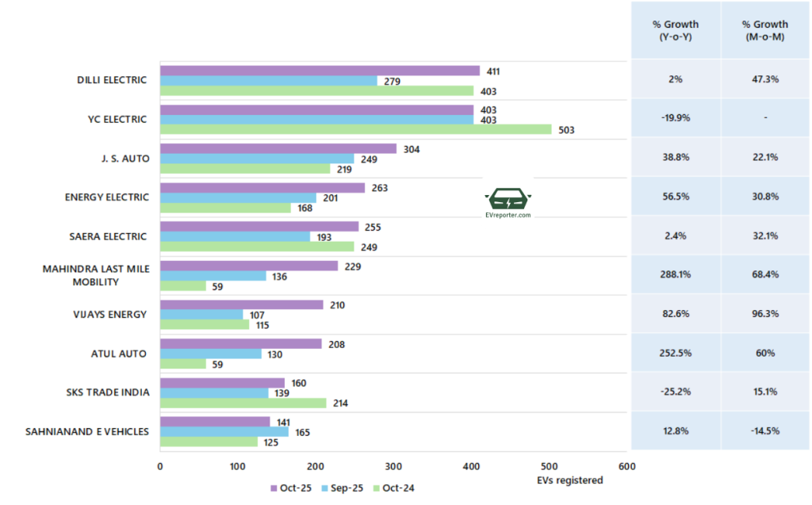Click the ATUL AUTO purple bar labeled 208
Screen dimensions: 812x505
pyautogui.click(x=241, y=344)
